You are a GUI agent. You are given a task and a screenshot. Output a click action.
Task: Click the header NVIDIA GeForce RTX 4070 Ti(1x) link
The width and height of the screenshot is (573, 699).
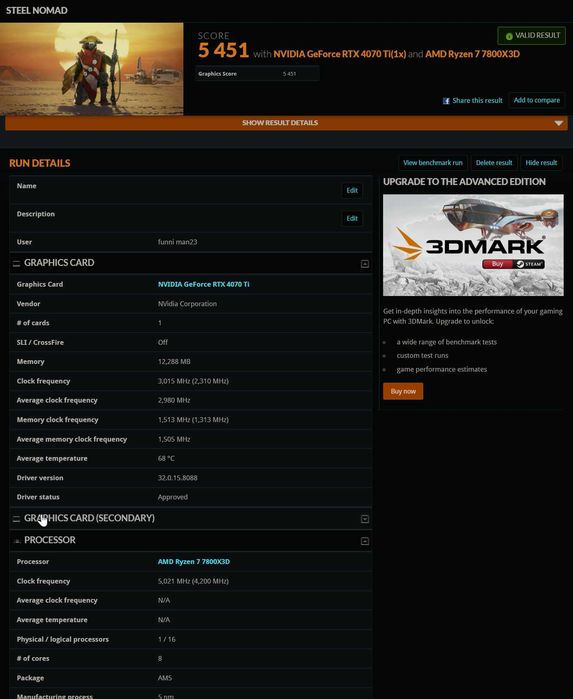pyautogui.click(x=339, y=54)
